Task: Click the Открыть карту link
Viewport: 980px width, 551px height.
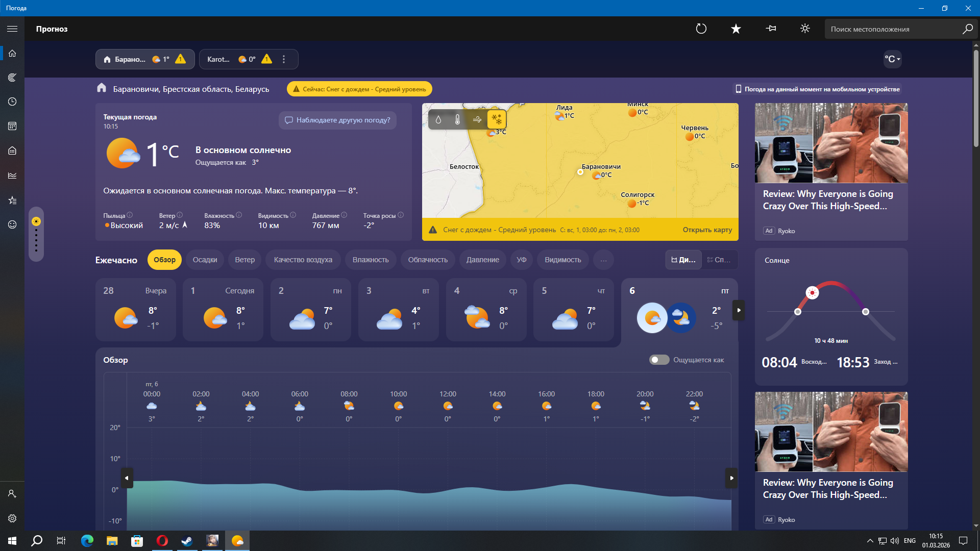Action: pos(707,230)
